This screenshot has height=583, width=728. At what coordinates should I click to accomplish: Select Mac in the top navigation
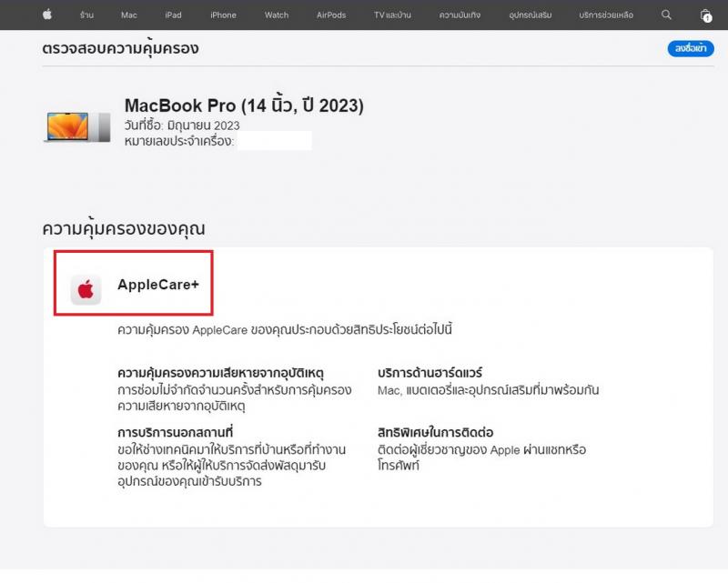click(x=129, y=15)
